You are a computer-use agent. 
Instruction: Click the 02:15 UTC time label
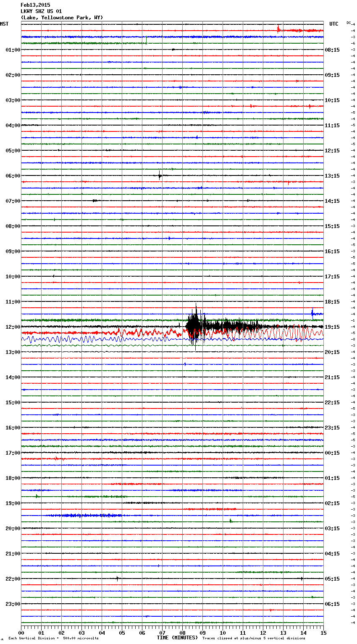(x=332, y=503)
